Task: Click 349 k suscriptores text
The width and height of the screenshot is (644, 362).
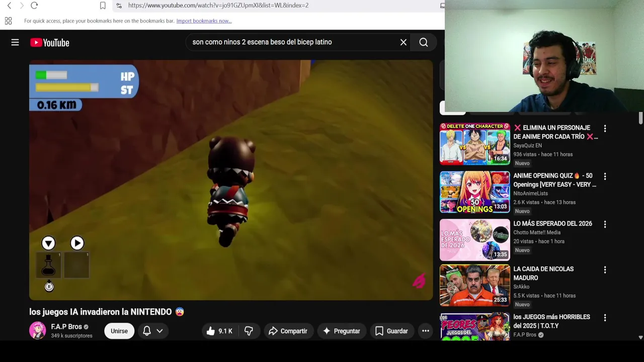Action: pos(71,335)
